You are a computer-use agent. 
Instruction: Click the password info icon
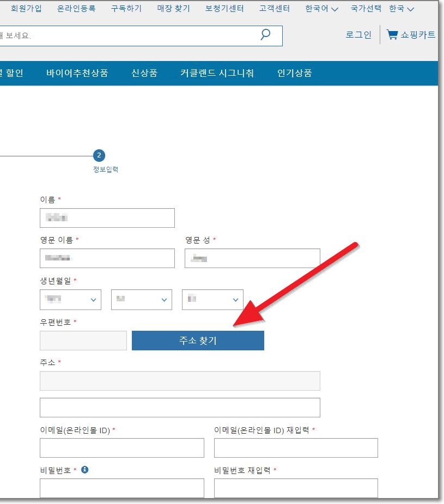(x=85, y=470)
